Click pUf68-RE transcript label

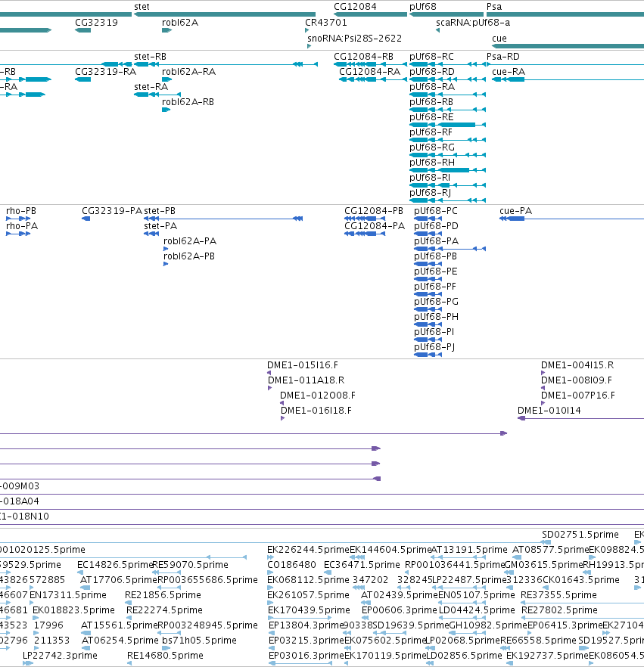[x=431, y=117]
